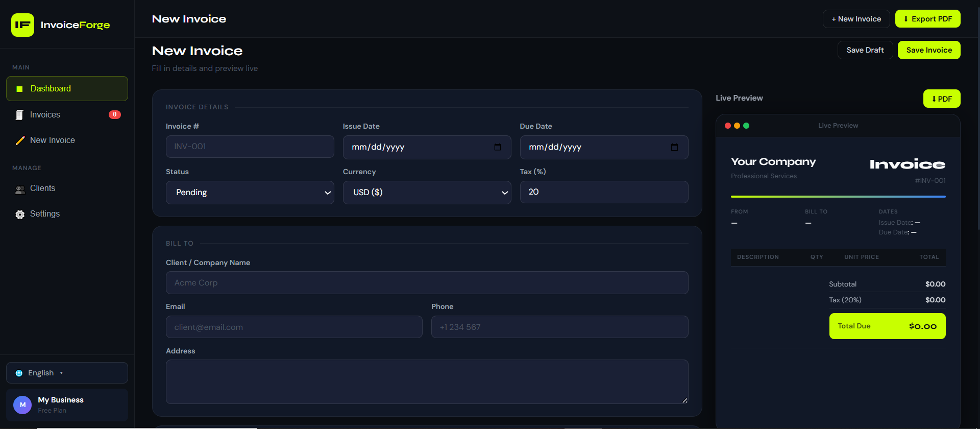Viewport: 980px width, 429px height.
Task: Click the Save Invoice button
Action: 929,50
